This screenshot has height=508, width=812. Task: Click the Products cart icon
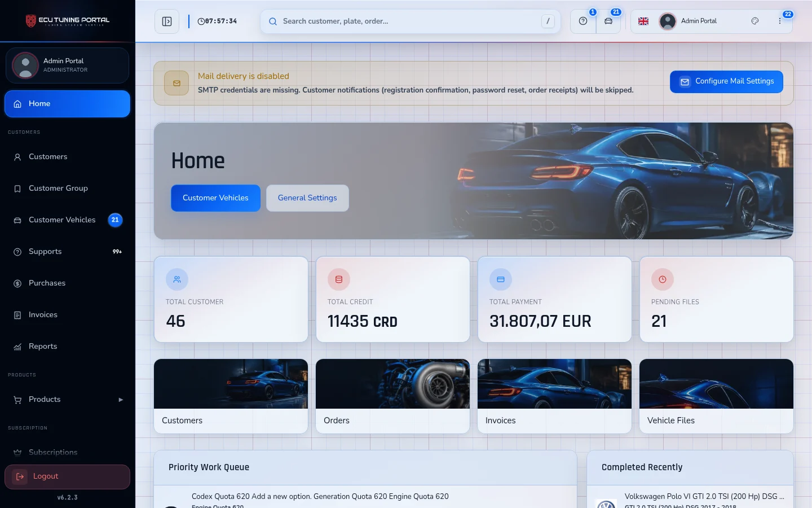[17, 400]
